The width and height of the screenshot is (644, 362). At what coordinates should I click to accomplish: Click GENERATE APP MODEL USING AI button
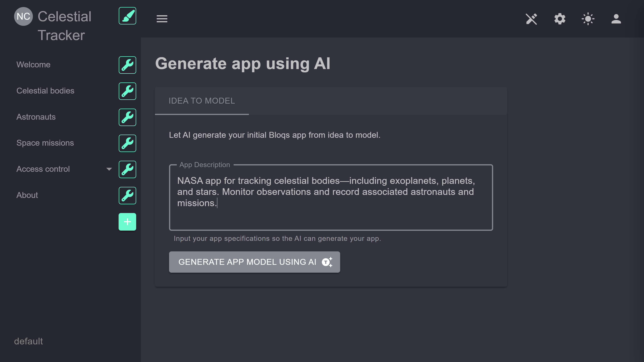click(x=254, y=262)
